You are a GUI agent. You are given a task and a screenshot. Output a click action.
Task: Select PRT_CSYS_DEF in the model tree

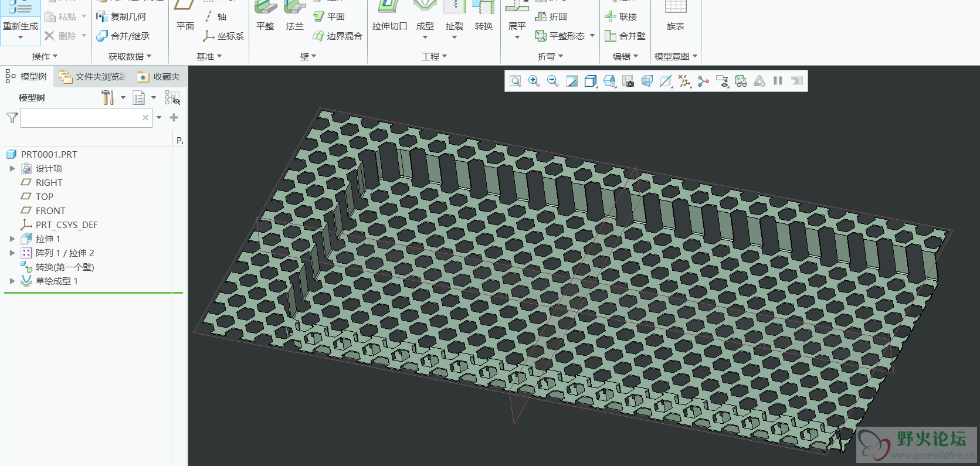coord(59,225)
